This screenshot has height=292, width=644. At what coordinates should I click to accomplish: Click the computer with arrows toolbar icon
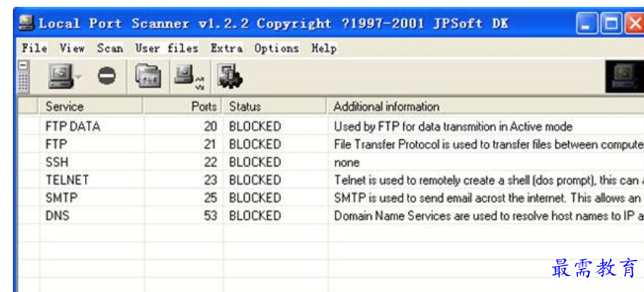point(189,78)
